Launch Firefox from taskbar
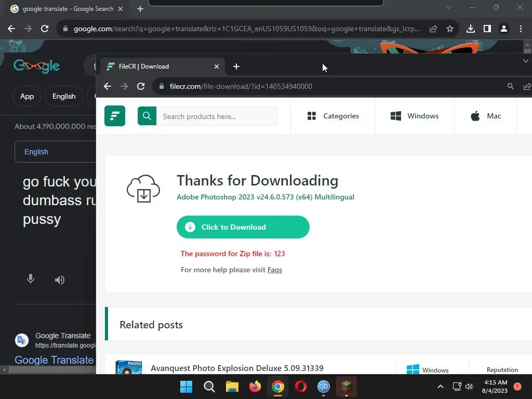This screenshot has height=399, width=532. click(x=255, y=387)
